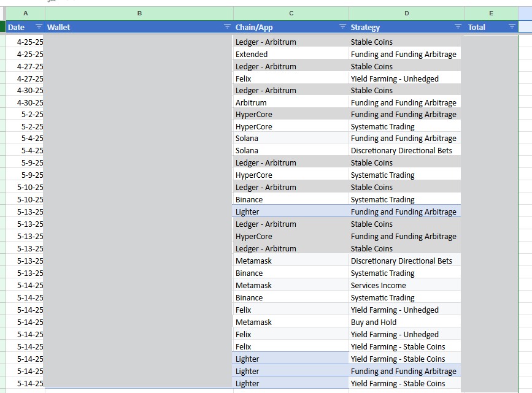532x393 pixels.
Task: Select the date cell in the Services Income row
Action: [25, 286]
